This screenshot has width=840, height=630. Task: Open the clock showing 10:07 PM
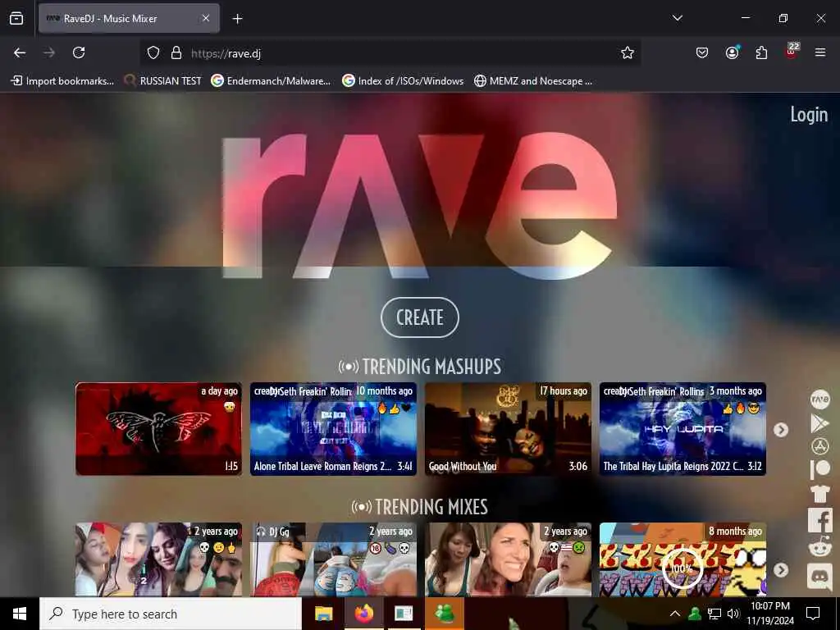click(769, 614)
